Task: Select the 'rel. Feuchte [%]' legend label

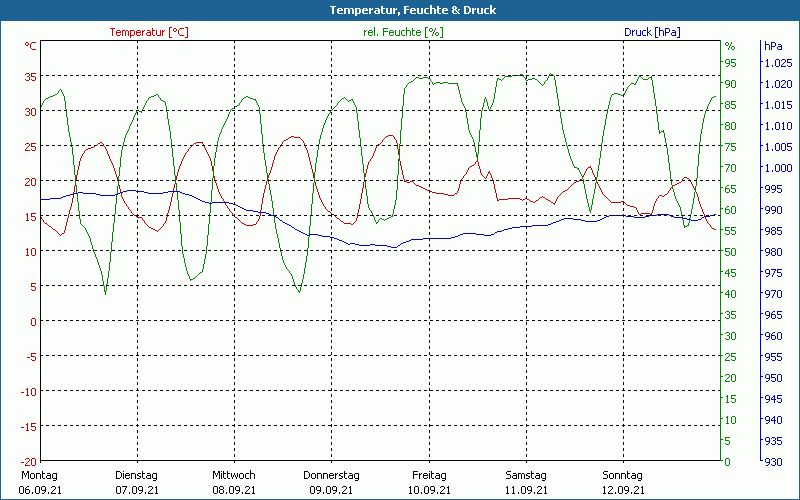Action: 403,32
